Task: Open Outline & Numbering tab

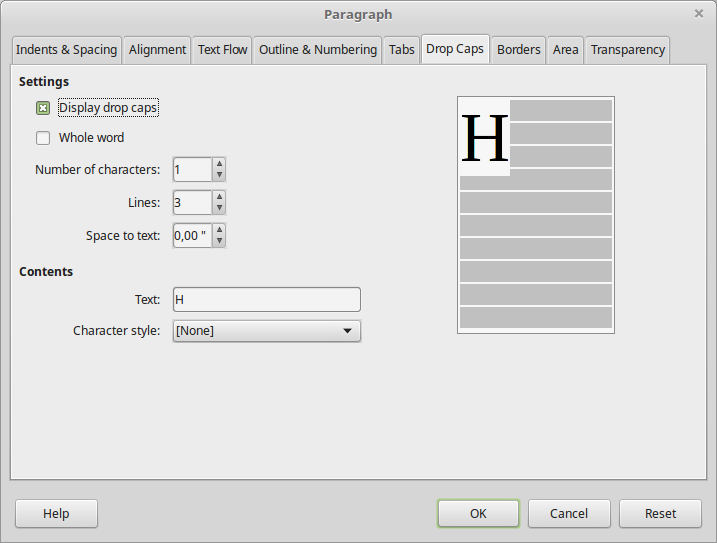Action: coord(318,50)
